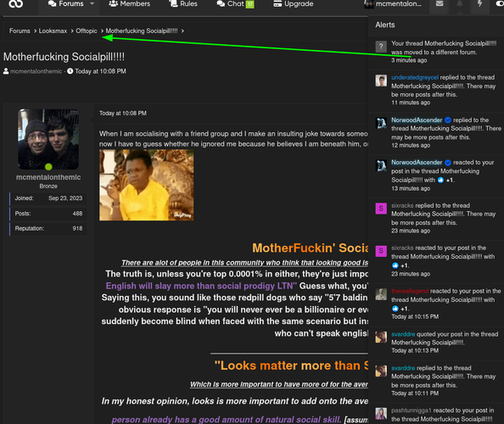Click sixracks name in the replied alert
This screenshot has height=424, width=504.
click(x=402, y=205)
